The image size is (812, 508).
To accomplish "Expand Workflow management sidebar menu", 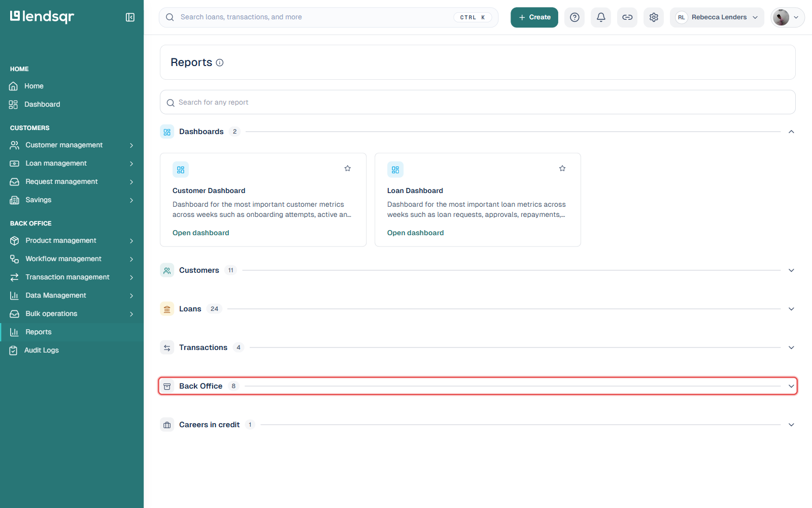I will tap(72, 259).
